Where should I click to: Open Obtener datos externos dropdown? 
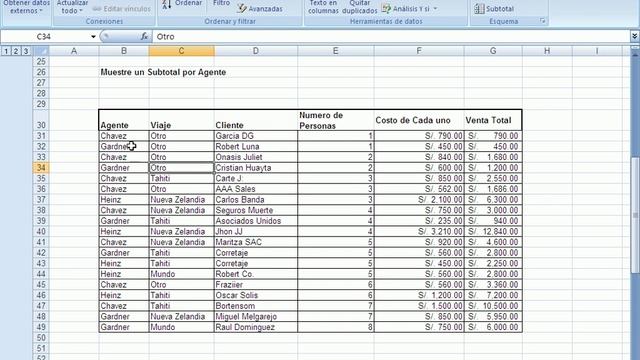click(27, 7)
